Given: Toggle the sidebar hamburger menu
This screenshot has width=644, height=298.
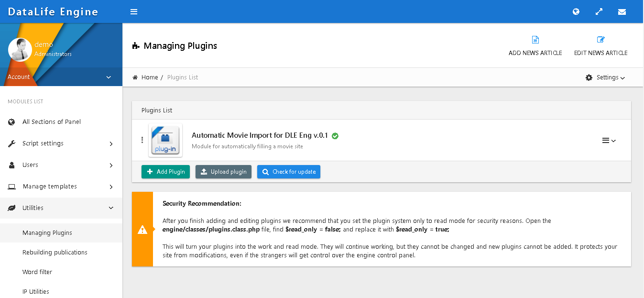Looking at the screenshot, I should [x=134, y=11].
